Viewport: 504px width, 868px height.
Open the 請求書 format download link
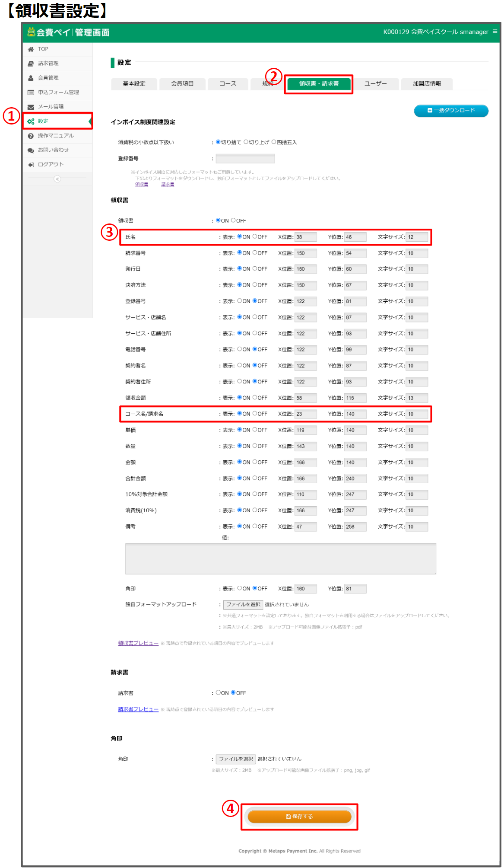coord(168,185)
